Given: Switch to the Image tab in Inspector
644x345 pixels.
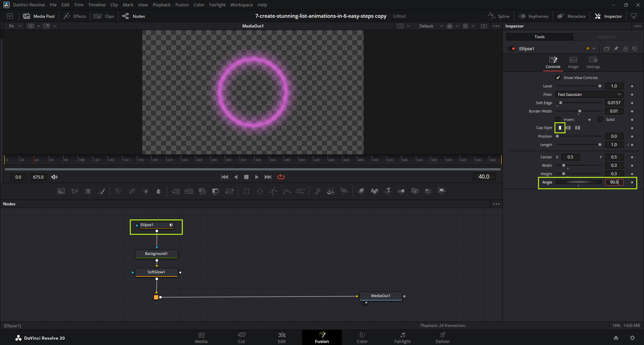Looking at the screenshot, I should click(x=573, y=62).
